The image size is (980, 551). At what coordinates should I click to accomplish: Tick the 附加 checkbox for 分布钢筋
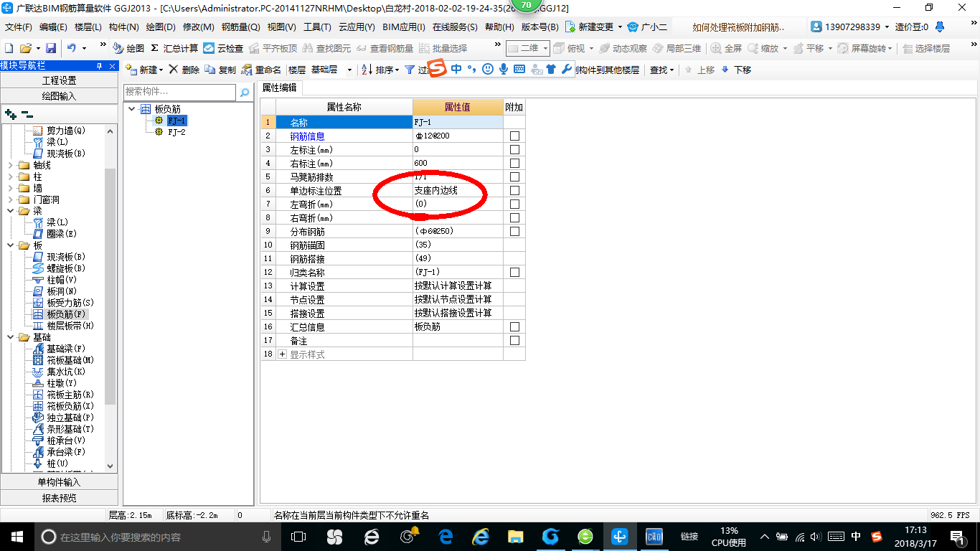(514, 232)
